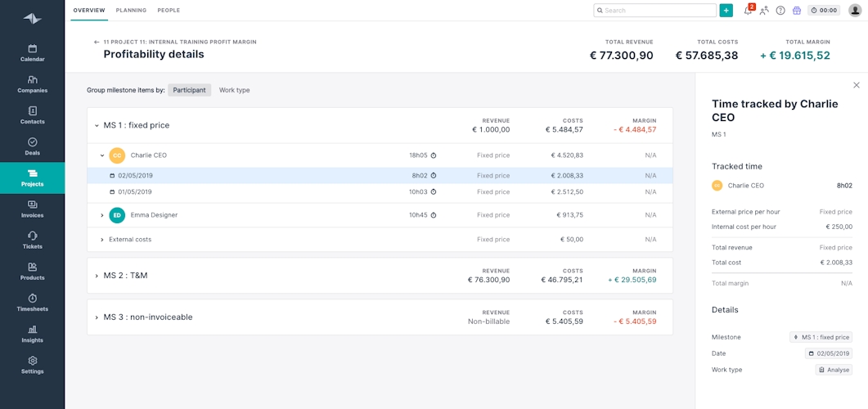Start the 00:00 timer
Viewport: 868px width, 409px height.
824,11
